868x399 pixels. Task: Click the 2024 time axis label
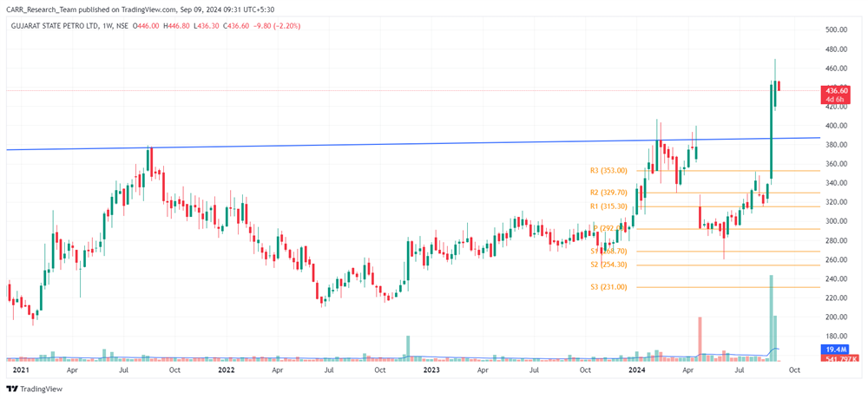(636, 370)
